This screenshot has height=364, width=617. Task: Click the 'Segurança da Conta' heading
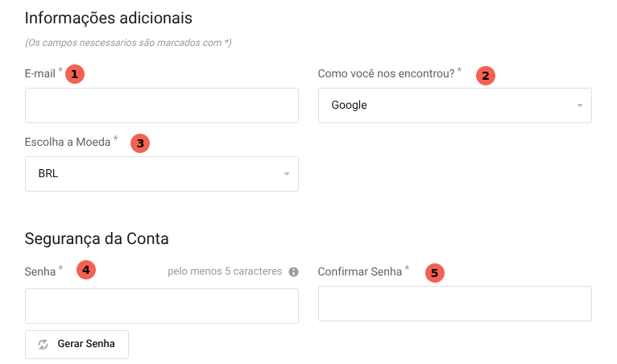coord(96,238)
